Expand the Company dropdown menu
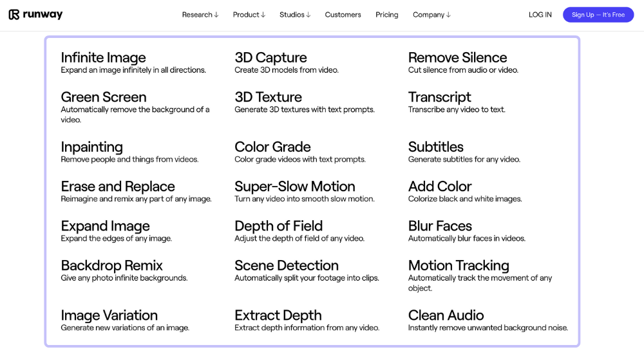The height and width of the screenshot is (354, 644). point(431,15)
